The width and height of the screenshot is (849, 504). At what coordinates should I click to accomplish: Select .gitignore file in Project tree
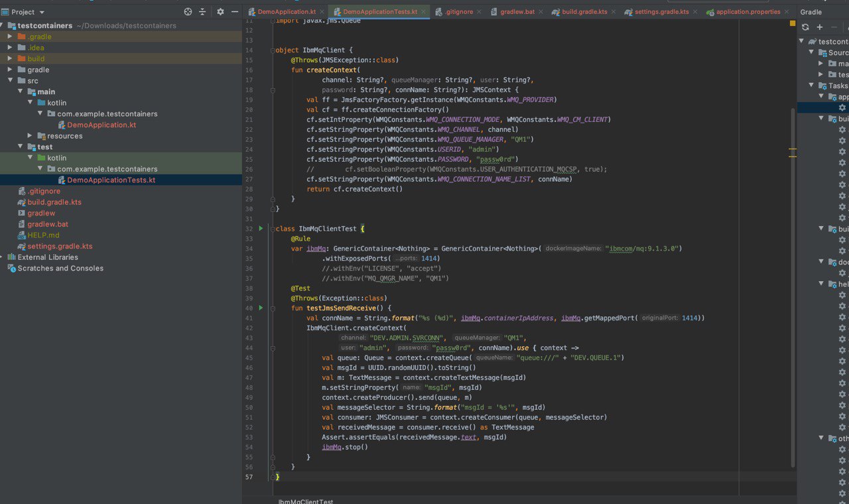click(x=44, y=191)
